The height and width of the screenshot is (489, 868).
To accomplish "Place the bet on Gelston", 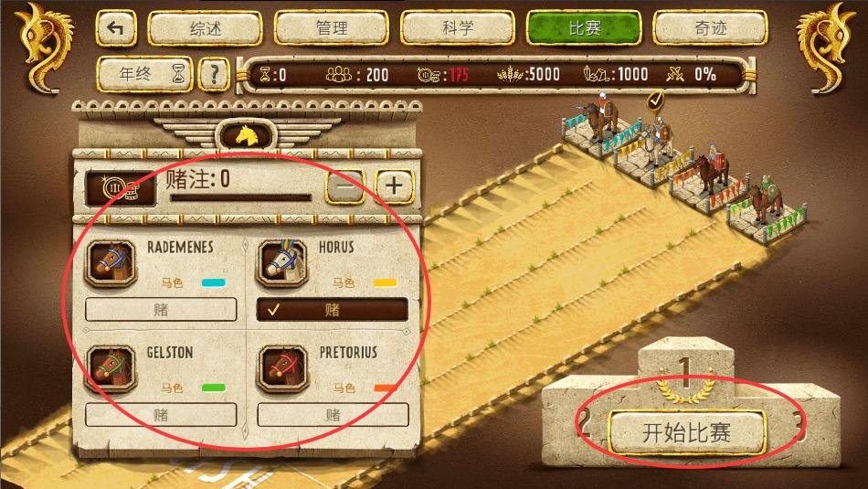I will 161,415.
